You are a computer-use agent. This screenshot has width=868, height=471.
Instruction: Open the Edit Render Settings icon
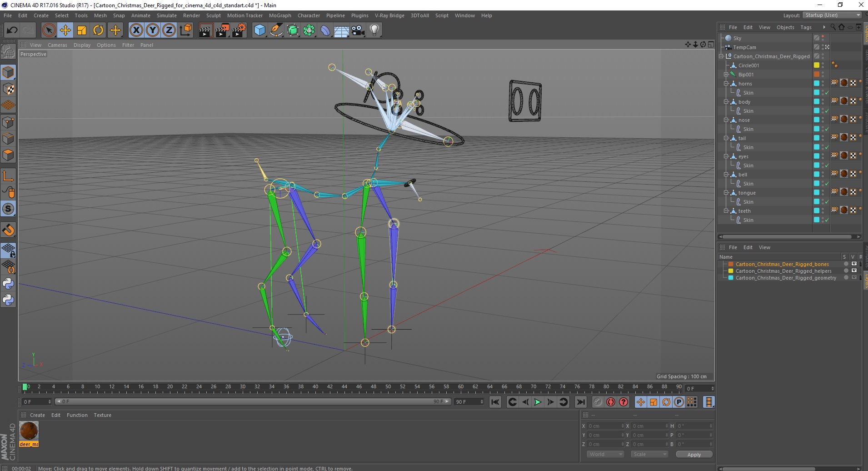click(x=239, y=30)
